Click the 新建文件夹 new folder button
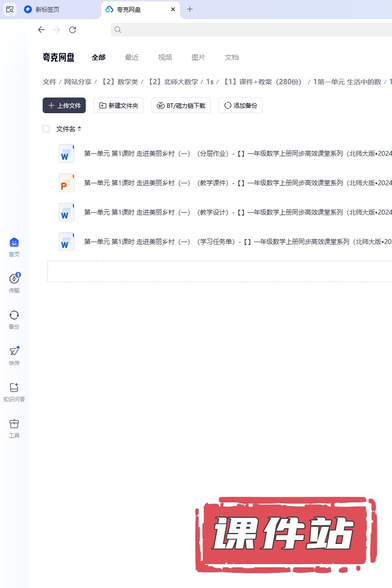Screen dimensions: 392x588 pyautogui.click(x=119, y=105)
